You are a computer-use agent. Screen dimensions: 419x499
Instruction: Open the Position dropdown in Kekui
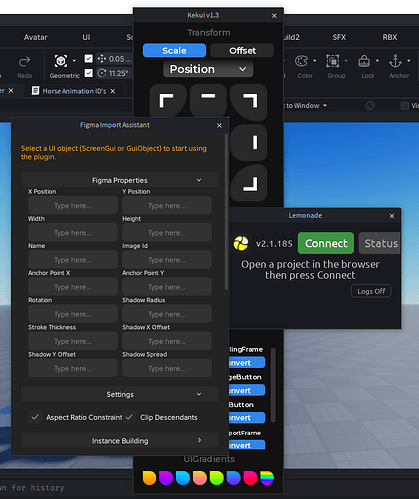tap(208, 69)
